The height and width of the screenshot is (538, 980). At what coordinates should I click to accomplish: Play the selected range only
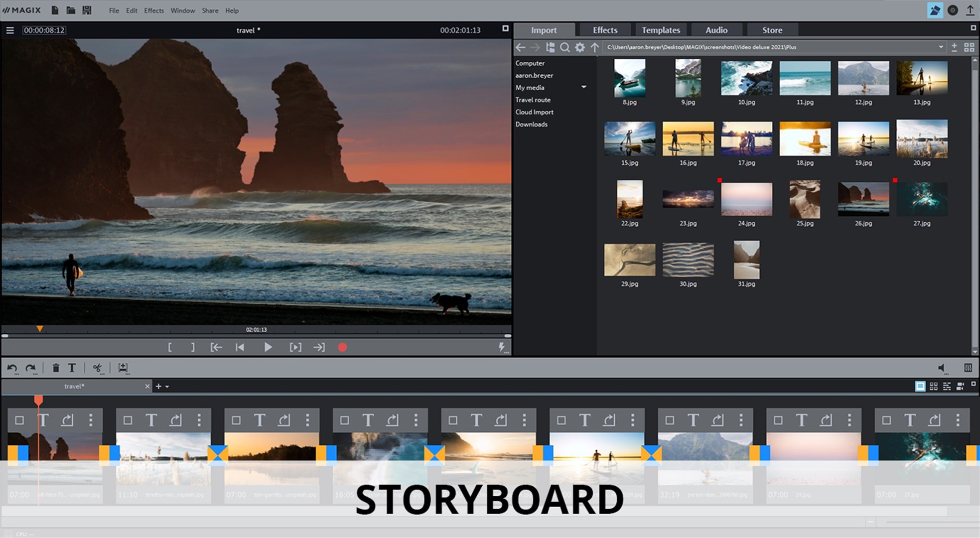[295, 347]
